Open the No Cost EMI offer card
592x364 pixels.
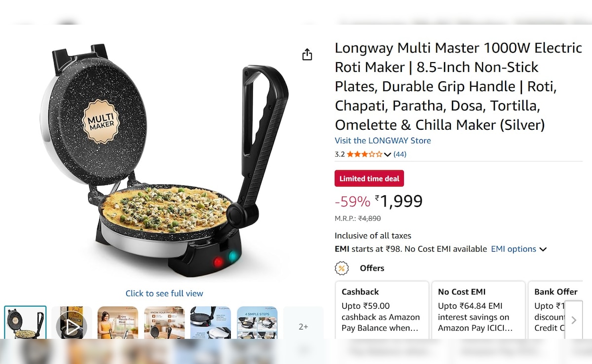478,310
